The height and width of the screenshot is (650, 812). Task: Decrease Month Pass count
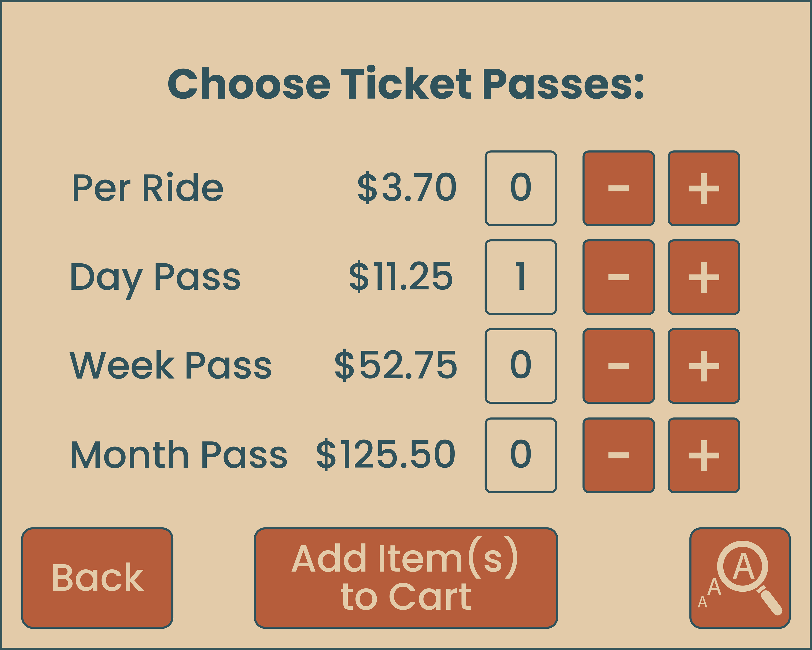(x=619, y=455)
